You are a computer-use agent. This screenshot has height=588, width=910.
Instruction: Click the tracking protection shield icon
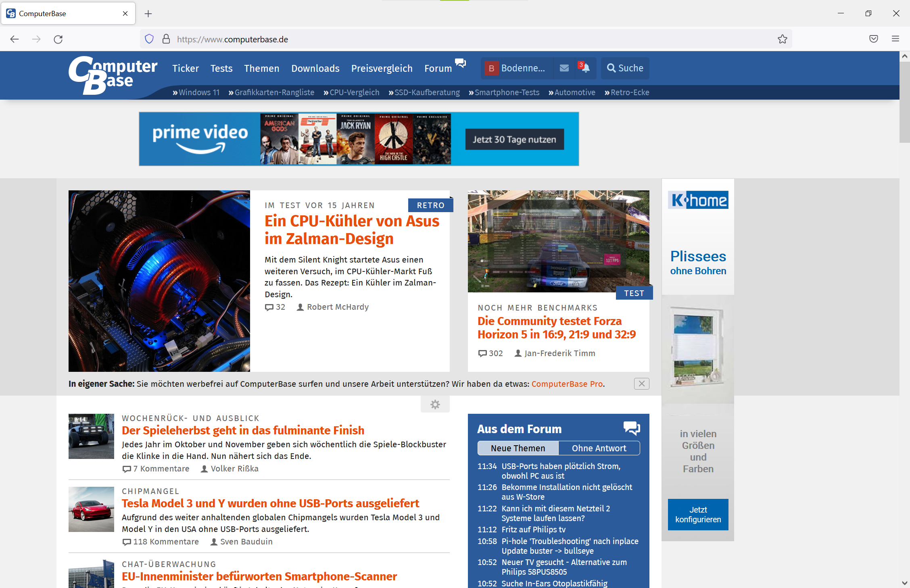pos(149,39)
